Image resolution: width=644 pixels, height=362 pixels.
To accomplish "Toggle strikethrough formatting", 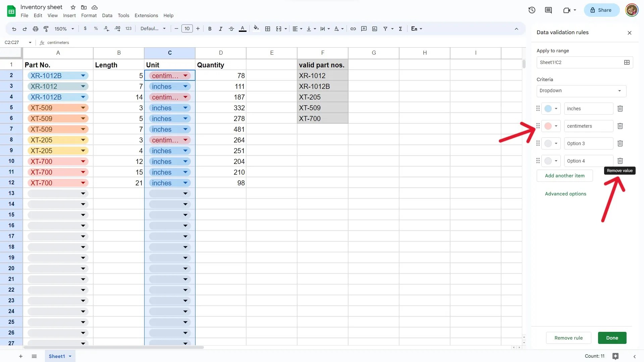I will tap(231, 29).
